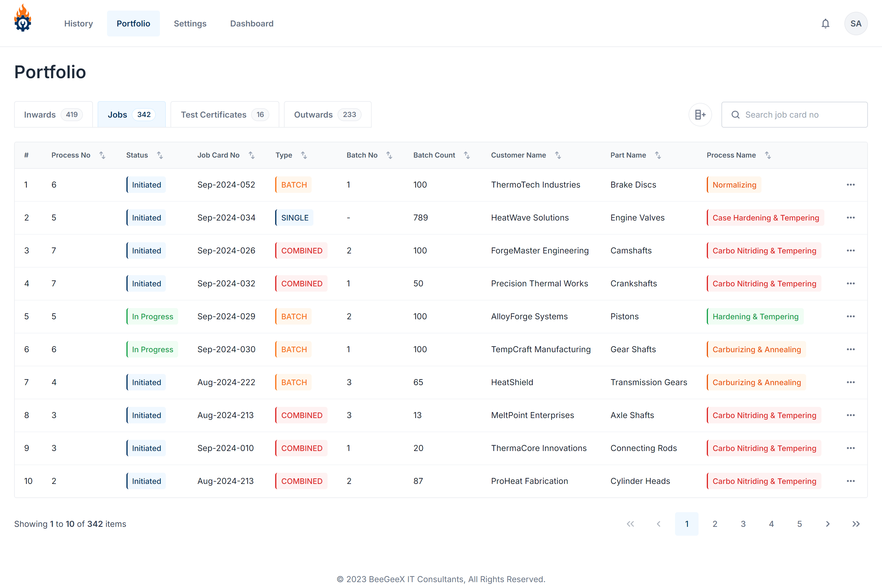Click the flame gear app logo
This screenshot has height=588, width=882.
[23, 18]
